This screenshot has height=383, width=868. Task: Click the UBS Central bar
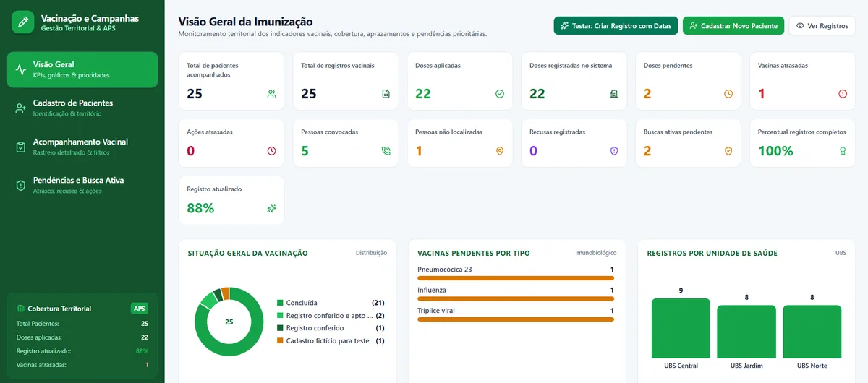pos(681,328)
